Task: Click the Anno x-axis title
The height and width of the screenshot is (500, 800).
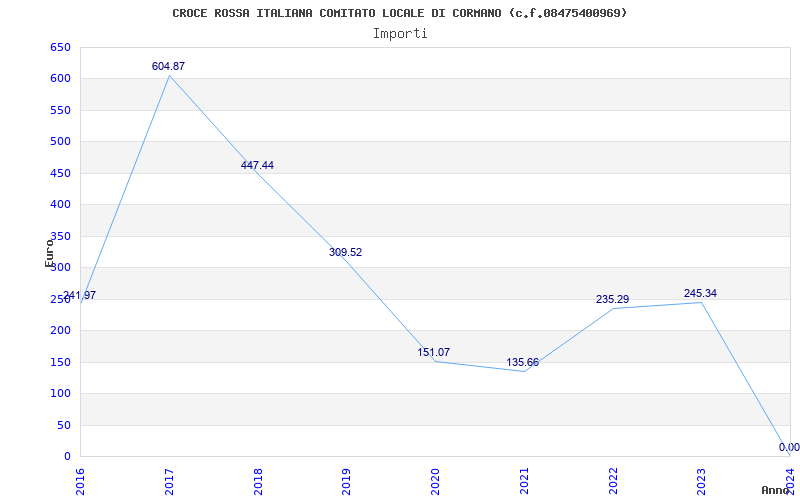Action: point(775,490)
